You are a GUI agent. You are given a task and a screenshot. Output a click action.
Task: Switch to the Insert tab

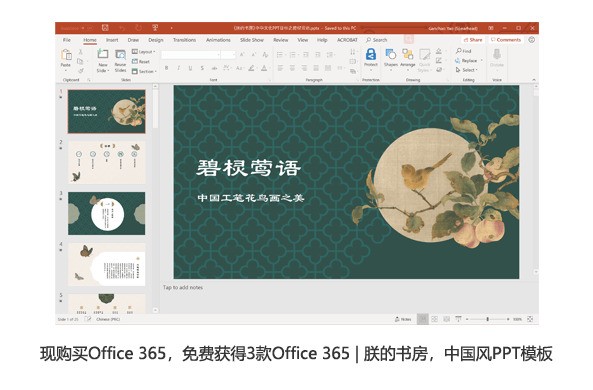112,40
